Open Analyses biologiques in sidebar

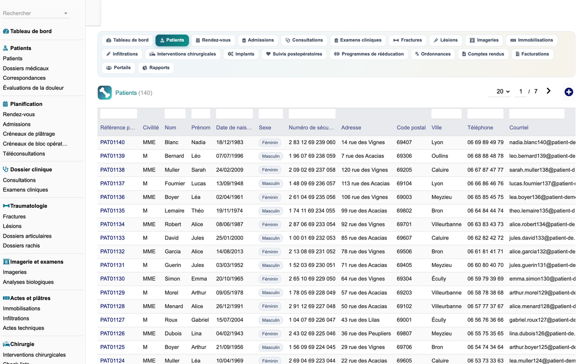[x=28, y=282]
